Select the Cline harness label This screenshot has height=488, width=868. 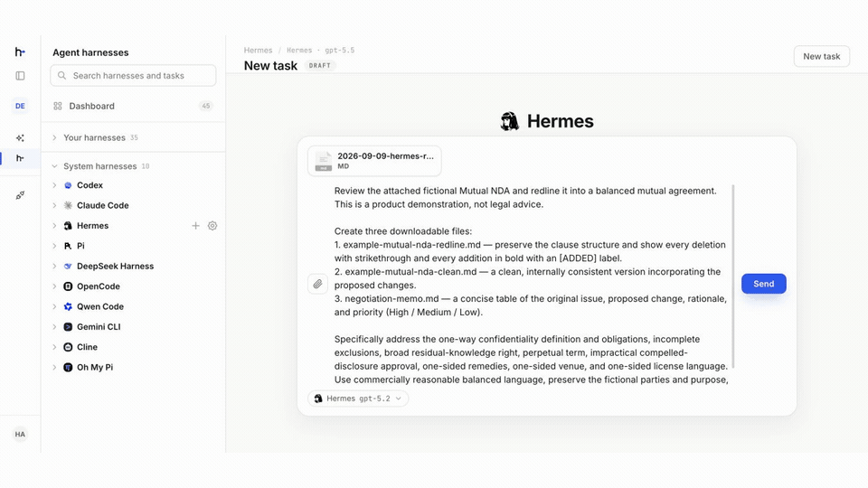coord(87,347)
